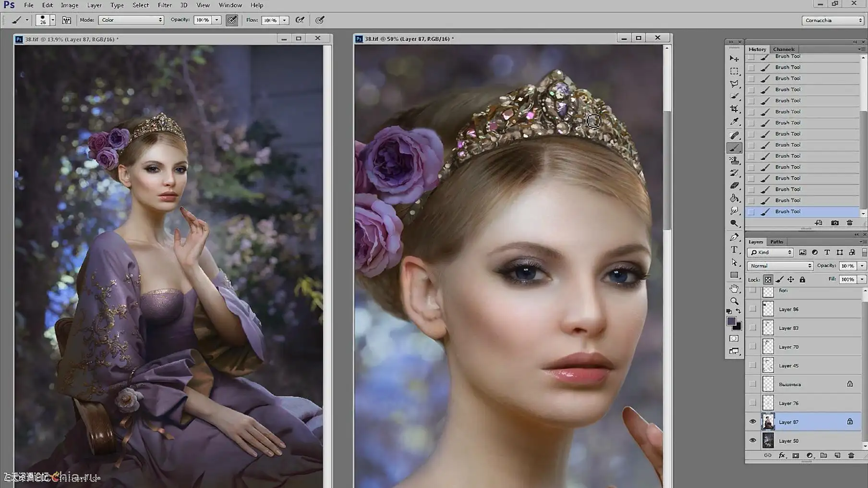Reset default foreground and background colors
Viewport: 868px width, 488px height.
coord(729,312)
